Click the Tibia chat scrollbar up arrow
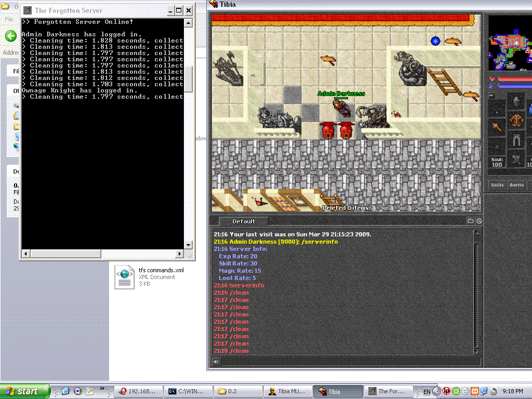Screen dimensions: 532x399 (x=476, y=232)
